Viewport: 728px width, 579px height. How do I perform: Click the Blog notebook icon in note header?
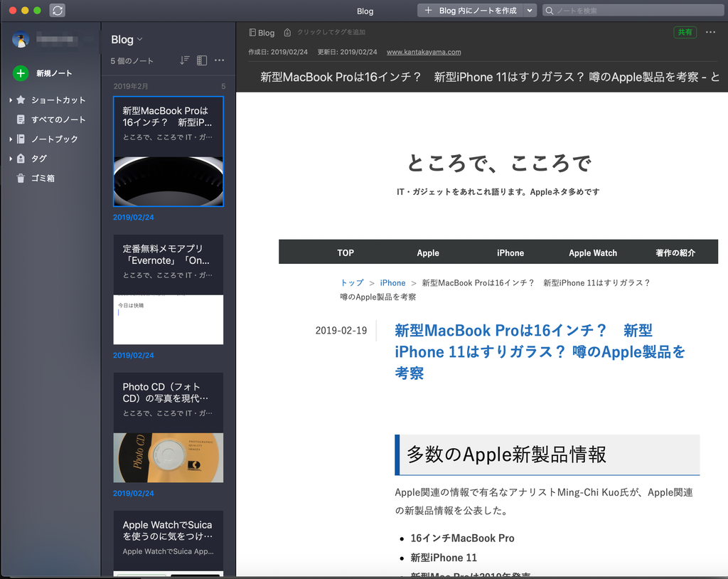(252, 33)
